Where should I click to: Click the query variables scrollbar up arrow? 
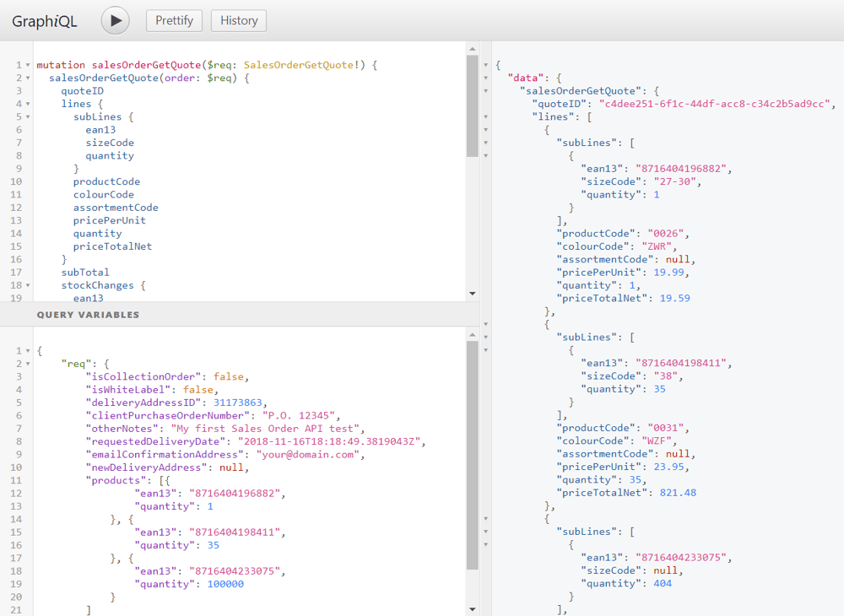[x=473, y=335]
